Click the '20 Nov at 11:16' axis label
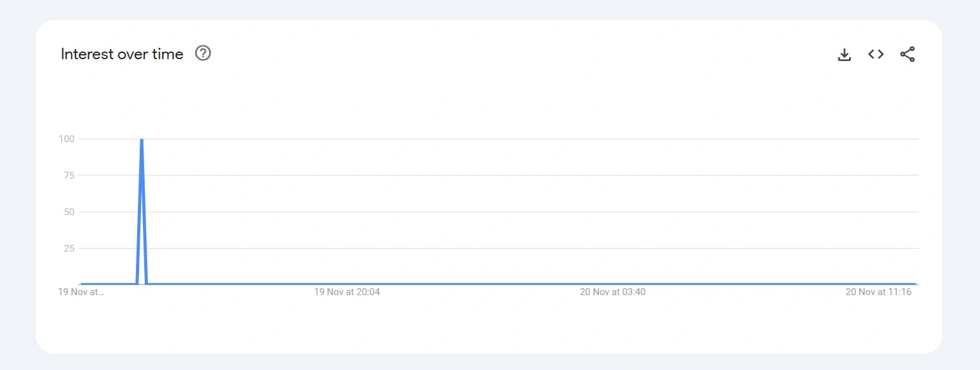 point(878,292)
